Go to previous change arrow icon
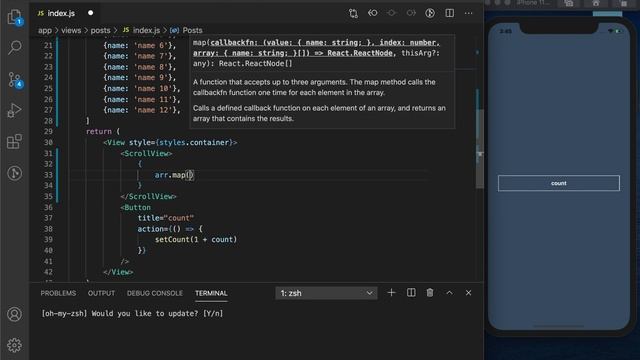The height and width of the screenshot is (360, 640). click(372, 13)
